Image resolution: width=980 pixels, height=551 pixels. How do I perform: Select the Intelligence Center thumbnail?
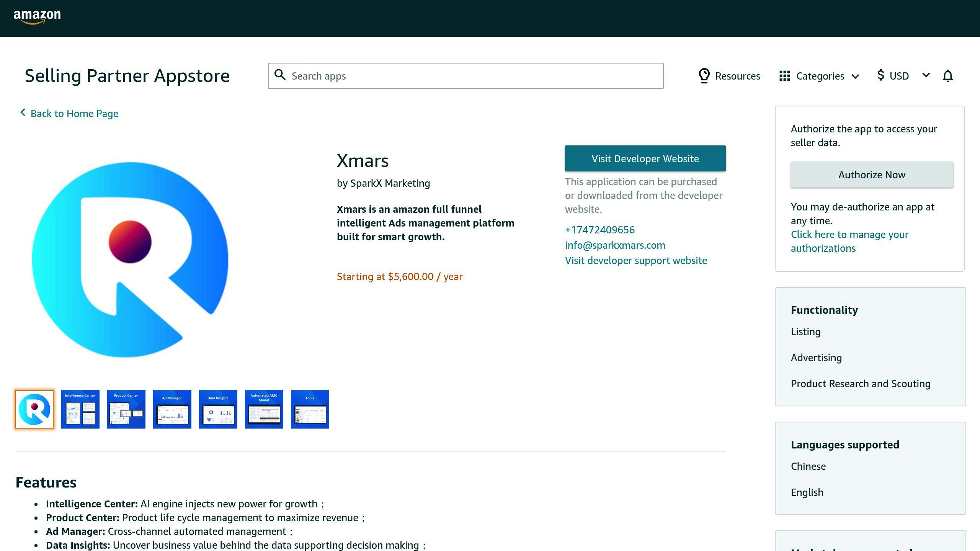point(80,409)
